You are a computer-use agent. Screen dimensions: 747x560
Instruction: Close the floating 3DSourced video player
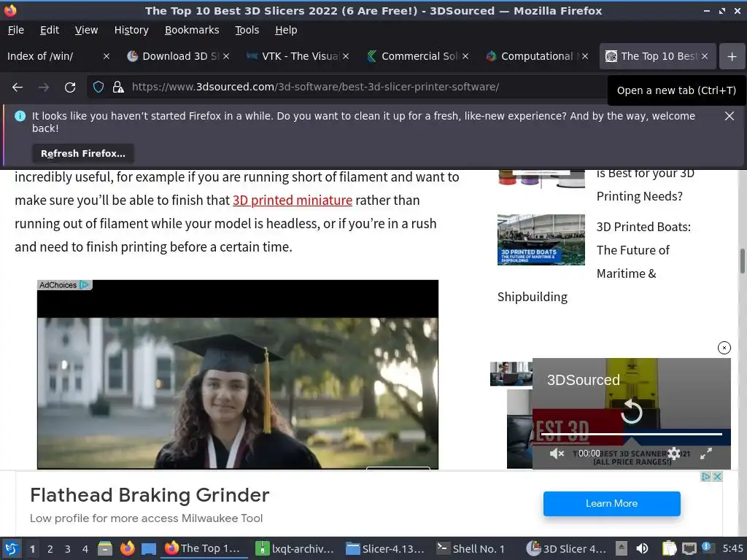724,348
